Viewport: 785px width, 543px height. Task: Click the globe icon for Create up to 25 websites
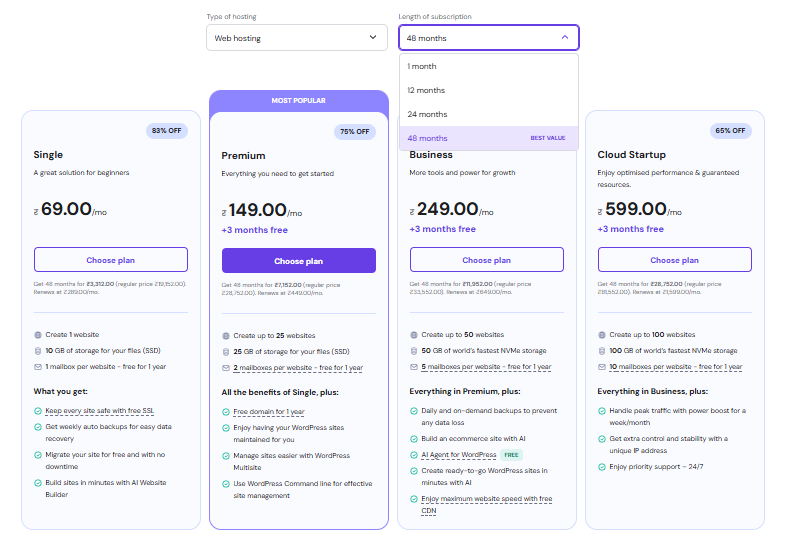tap(226, 336)
